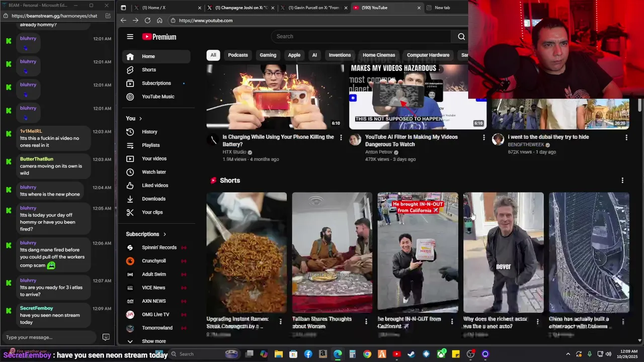
Task: Open emoji picker in BEAM chat
Action: click(106, 337)
